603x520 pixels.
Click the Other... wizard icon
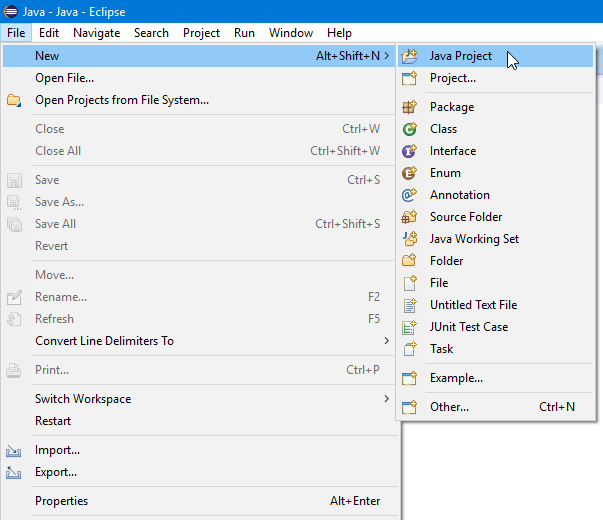tap(409, 407)
